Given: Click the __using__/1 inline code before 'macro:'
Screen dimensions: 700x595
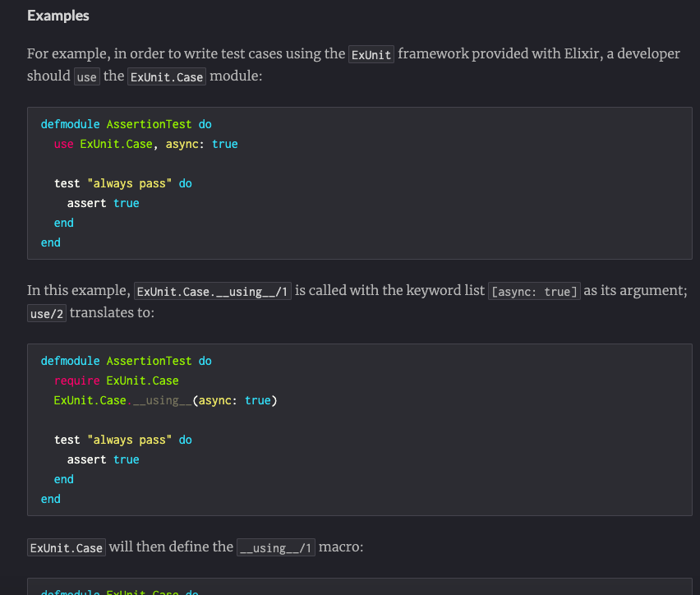Looking at the screenshot, I should pyautogui.click(x=276, y=547).
